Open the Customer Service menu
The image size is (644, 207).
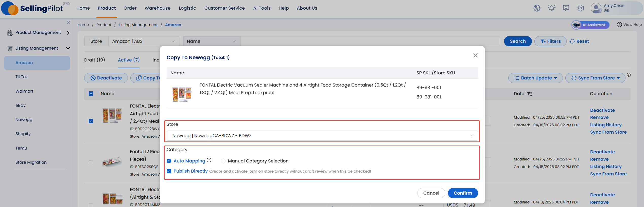click(224, 8)
